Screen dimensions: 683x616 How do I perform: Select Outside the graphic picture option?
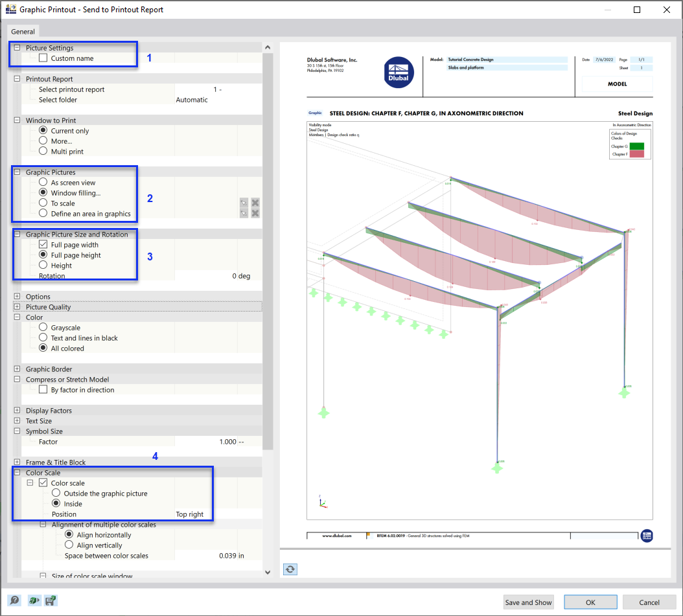click(56, 493)
